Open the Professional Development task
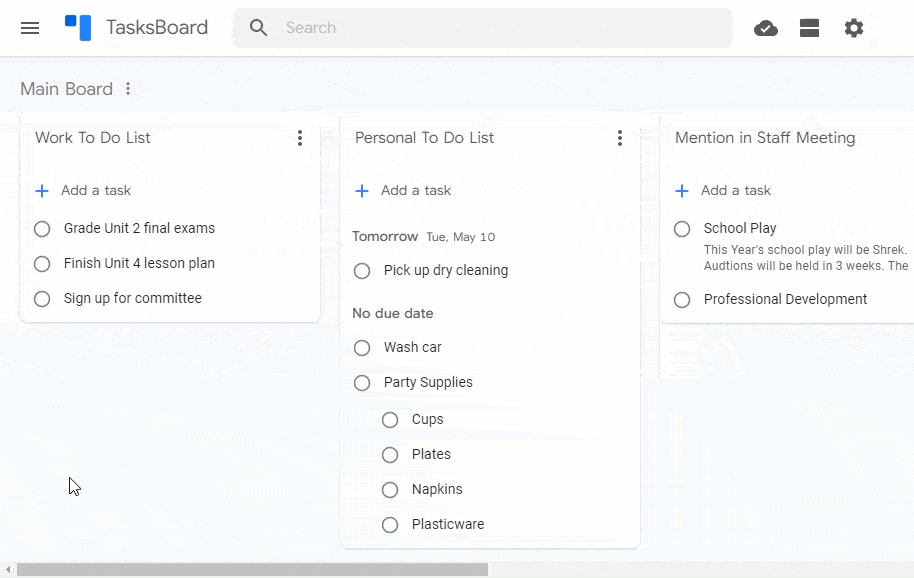The height and width of the screenshot is (578, 914). [785, 299]
